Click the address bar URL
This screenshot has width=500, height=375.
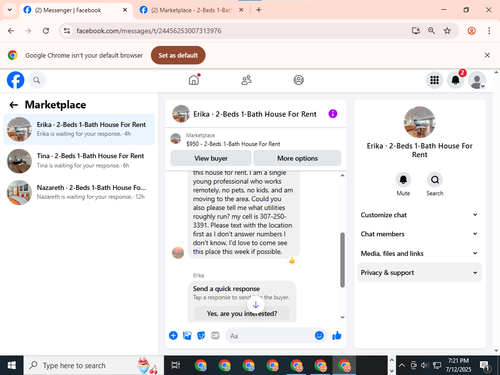(149, 31)
